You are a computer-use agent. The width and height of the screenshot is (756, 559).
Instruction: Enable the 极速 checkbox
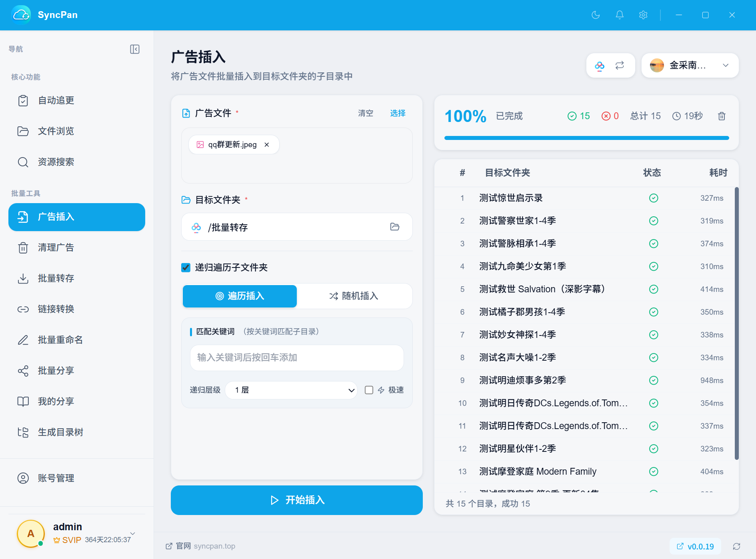(369, 390)
